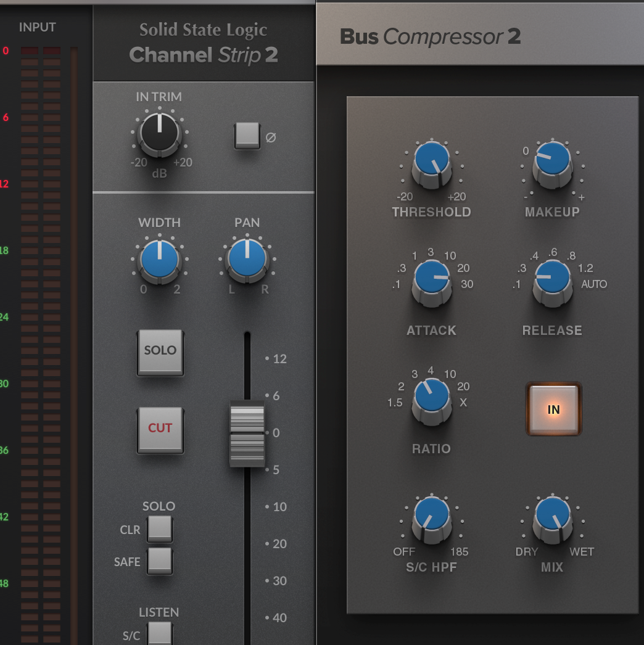Adjust the RATIO knob
The height and width of the screenshot is (645, 644).
[432, 396]
